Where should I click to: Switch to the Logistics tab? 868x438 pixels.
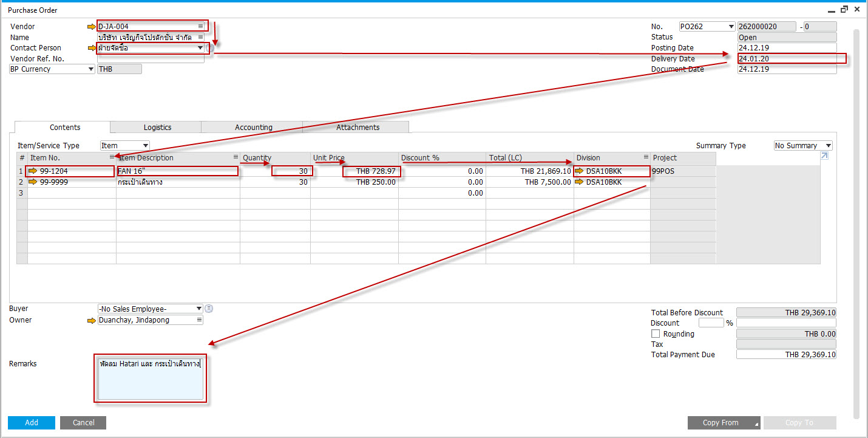coord(157,127)
